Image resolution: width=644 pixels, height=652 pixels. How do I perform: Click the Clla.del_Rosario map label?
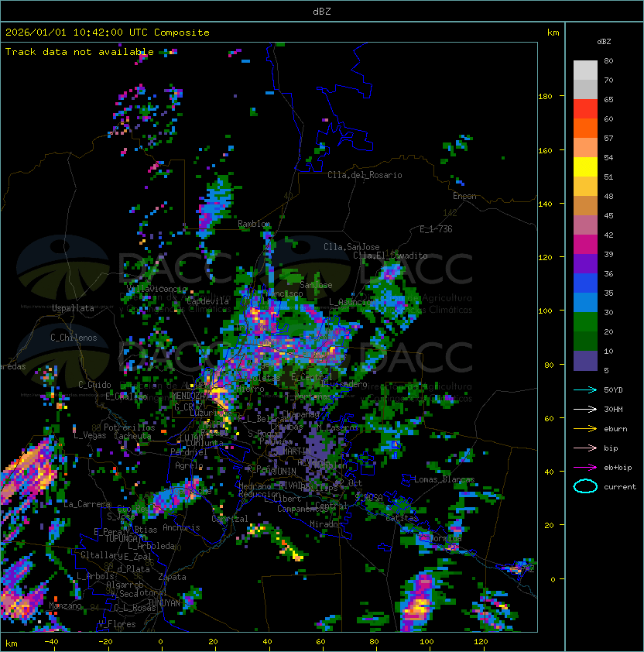tap(365, 175)
